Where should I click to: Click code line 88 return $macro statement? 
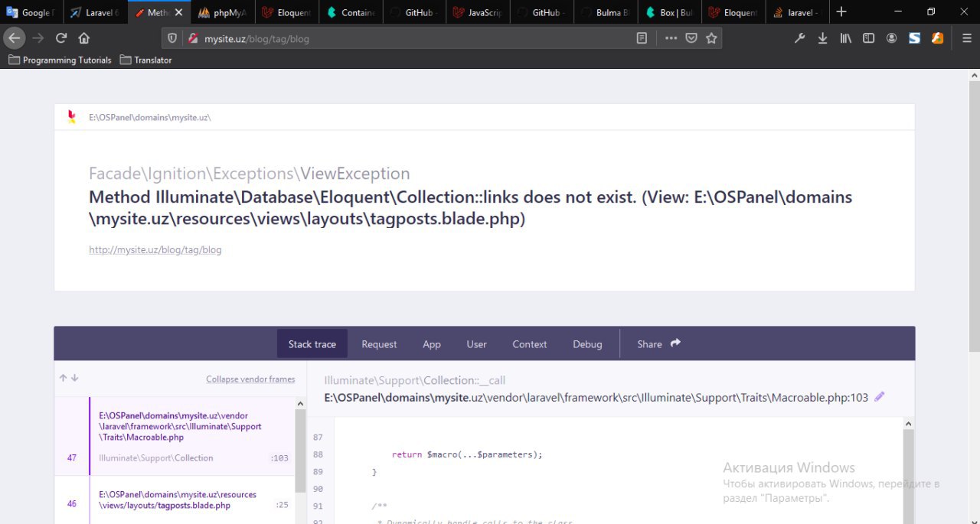pyautogui.click(x=467, y=454)
